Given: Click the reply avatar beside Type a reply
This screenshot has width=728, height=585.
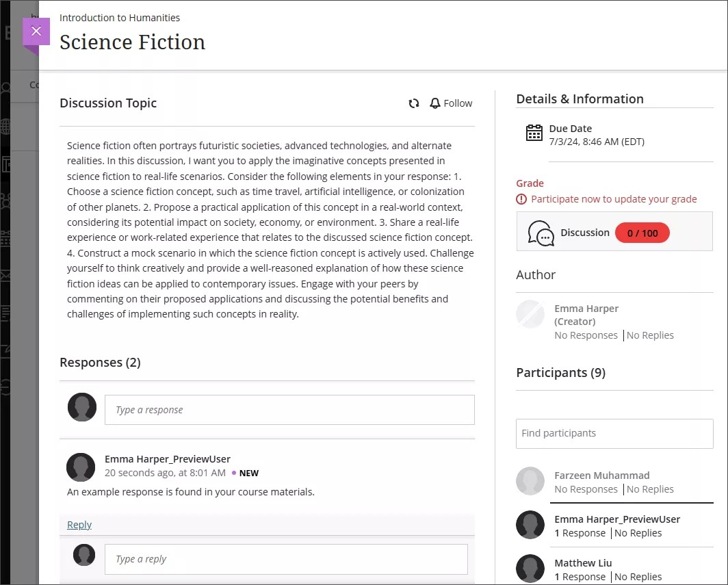Looking at the screenshot, I should (83, 555).
